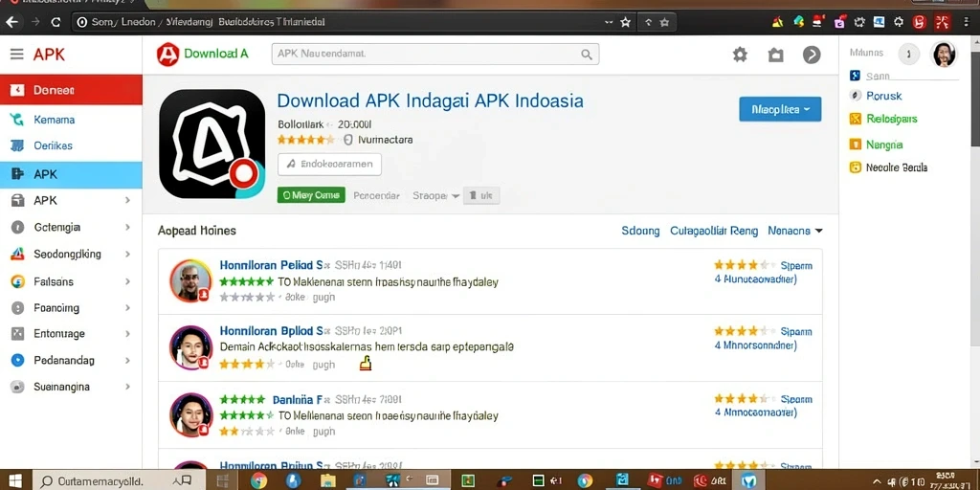Expand the Seodongdking sidebar item arrow
Image resolution: width=980 pixels, height=490 pixels.
click(x=127, y=255)
